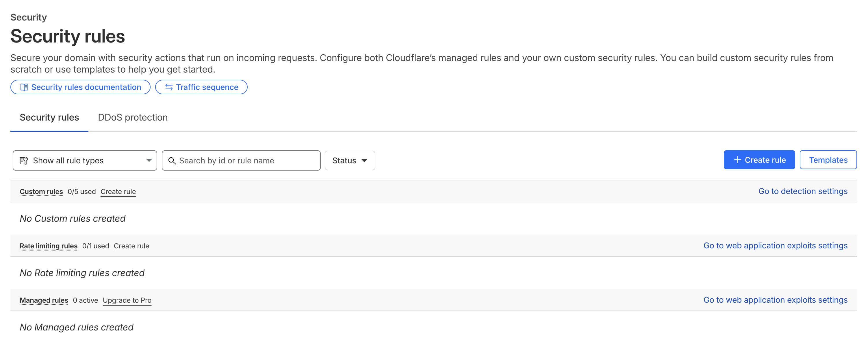Click Create rule link next to Custom rules

pos(118,192)
